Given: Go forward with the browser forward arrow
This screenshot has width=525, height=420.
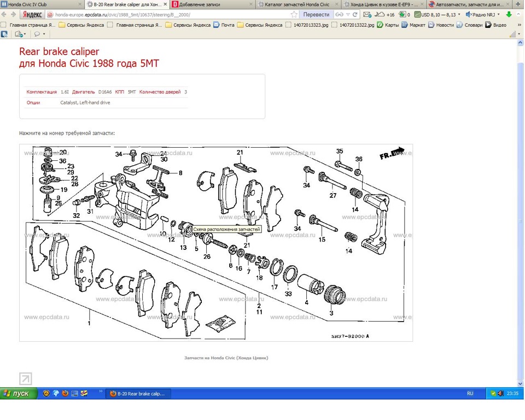Looking at the screenshot, I should (13, 14).
